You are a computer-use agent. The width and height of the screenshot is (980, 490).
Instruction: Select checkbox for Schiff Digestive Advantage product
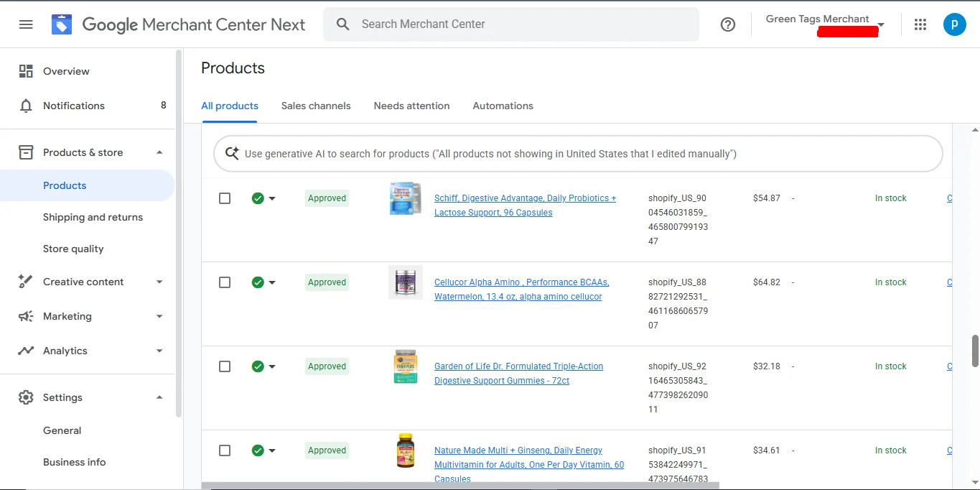(225, 198)
